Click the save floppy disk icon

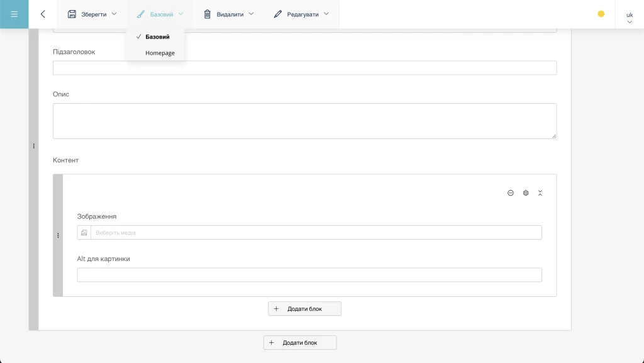(72, 14)
